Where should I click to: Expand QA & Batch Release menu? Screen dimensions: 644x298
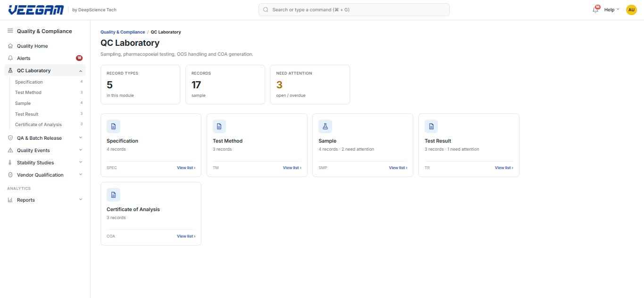coord(45,138)
